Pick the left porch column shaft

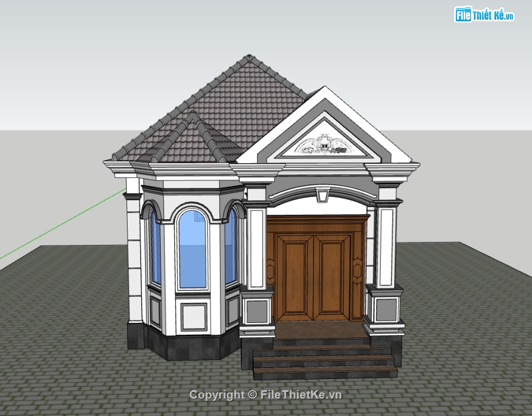pyautogui.click(x=256, y=247)
